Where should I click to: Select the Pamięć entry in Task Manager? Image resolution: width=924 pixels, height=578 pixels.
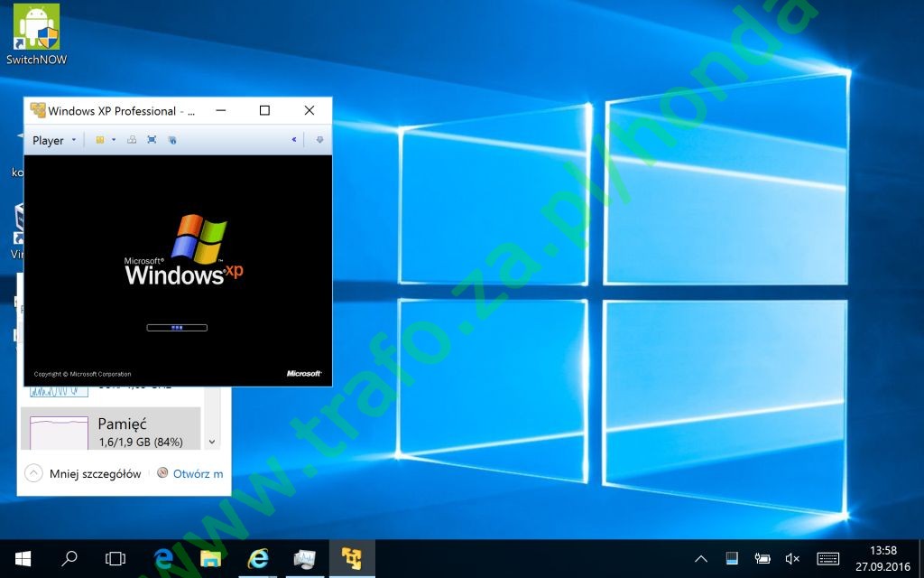[111, 429]
